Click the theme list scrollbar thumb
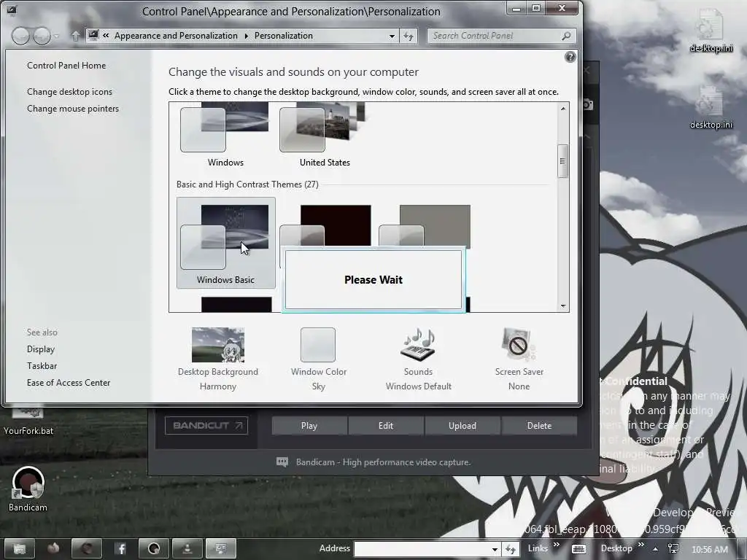Screen dimensions: 747x560 [562, 161]
